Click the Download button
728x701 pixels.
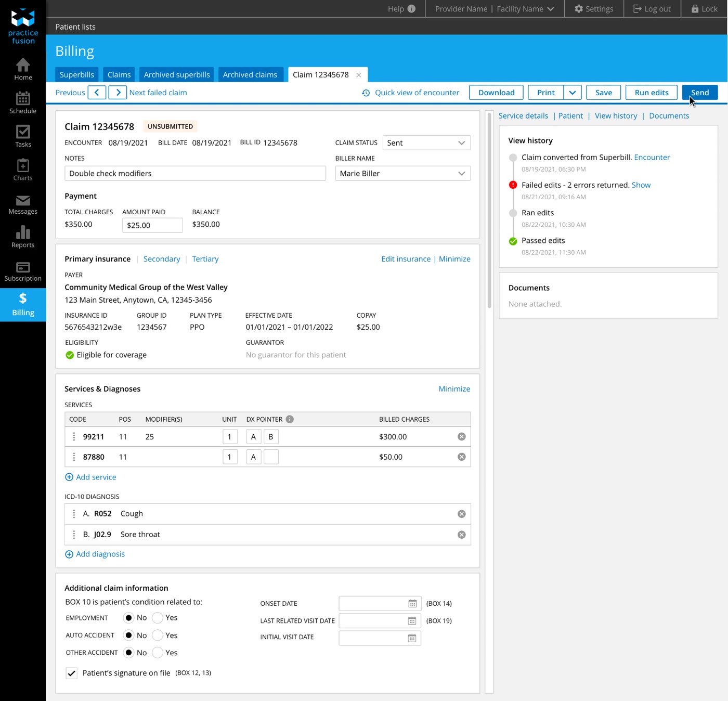(x=497, y=93)
